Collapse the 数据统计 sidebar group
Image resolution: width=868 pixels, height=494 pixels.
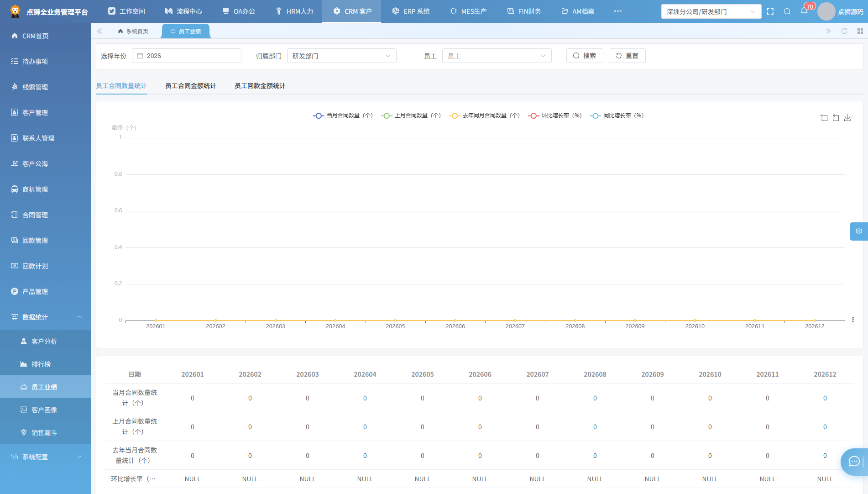(x=45, y=317)
